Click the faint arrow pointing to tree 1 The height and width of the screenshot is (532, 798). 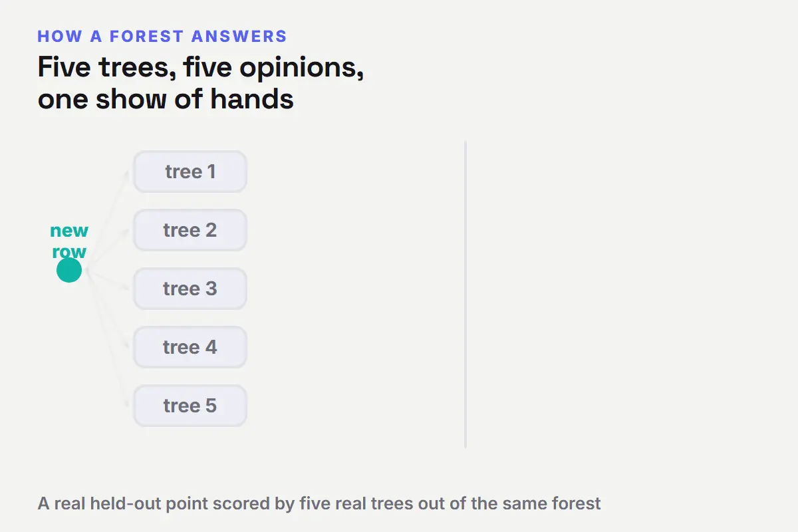[x=106, y=220]
